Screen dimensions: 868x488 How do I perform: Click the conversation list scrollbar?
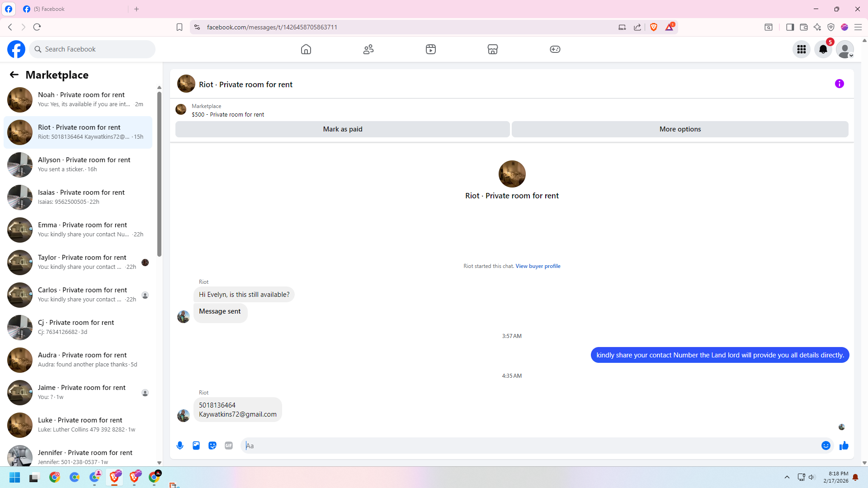pyautogui.click(x=159, y=174)
